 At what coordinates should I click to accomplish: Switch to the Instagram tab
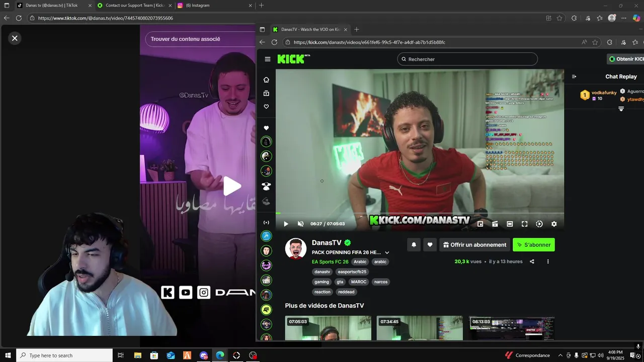point(214,6)
